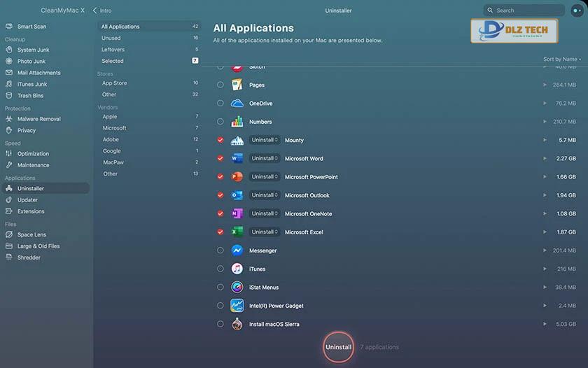Go back to Intro
The width and height of the screenshot is (588, 368).
coord(102,10)
